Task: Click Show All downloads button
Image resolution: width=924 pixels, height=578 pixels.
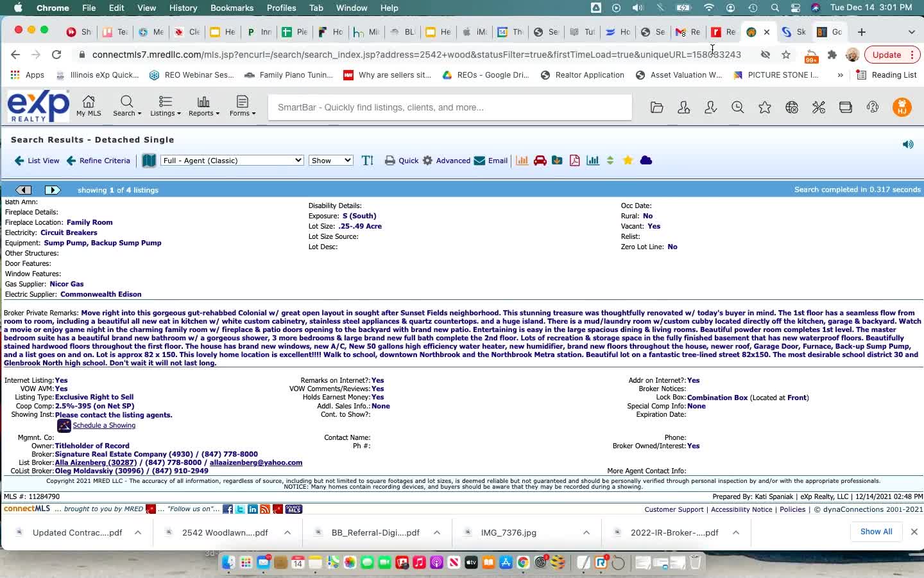Action: (x=877, y=532)
